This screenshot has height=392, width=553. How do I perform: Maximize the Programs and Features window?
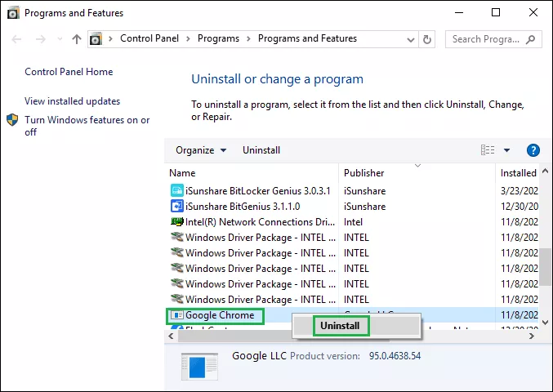click(x=496, y=13)
